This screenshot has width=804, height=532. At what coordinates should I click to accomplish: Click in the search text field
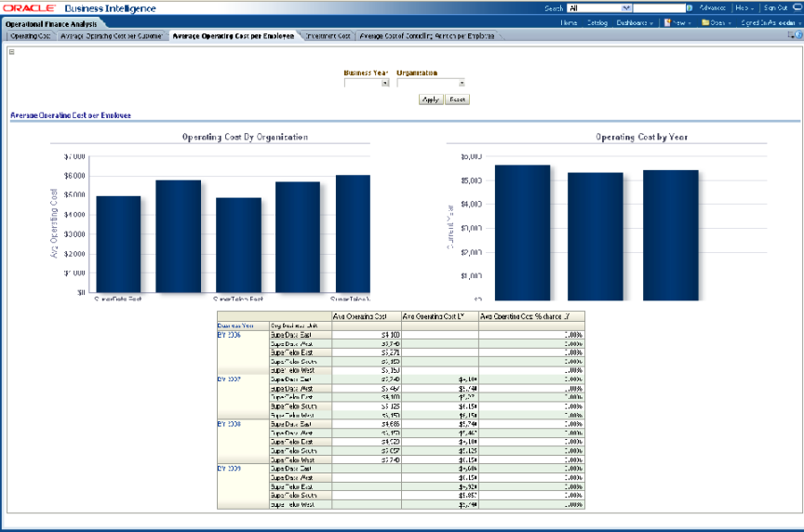(x=660, y=8)
